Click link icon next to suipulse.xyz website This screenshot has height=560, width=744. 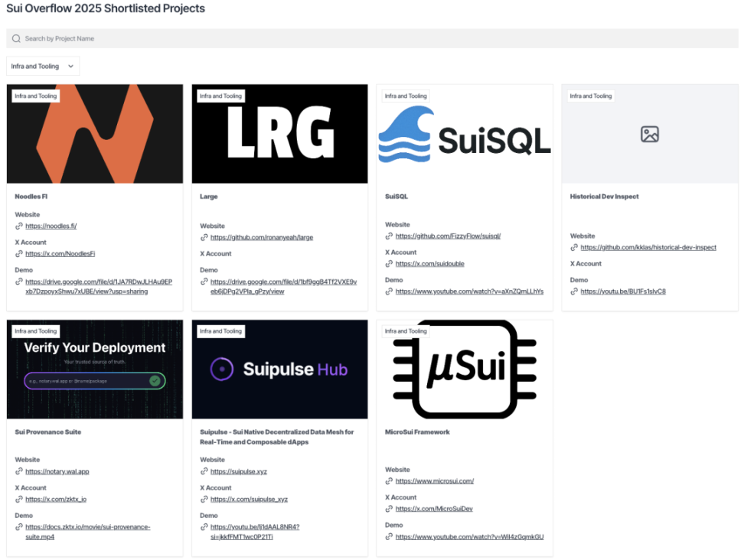click(204, 471)
